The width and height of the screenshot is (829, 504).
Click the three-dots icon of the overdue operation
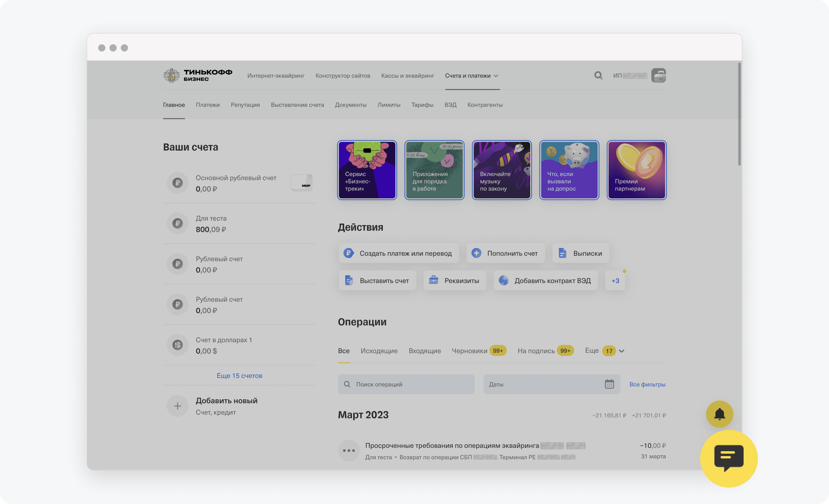point(348,451)
